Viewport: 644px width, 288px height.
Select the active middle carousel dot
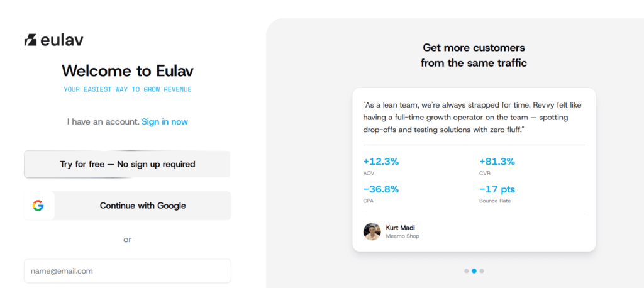[474, 271]
